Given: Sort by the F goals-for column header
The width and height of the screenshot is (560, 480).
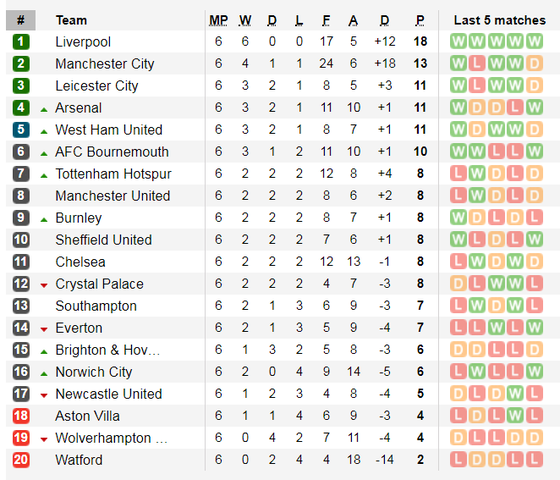Looking at the screenshot, I should [326, 20].
